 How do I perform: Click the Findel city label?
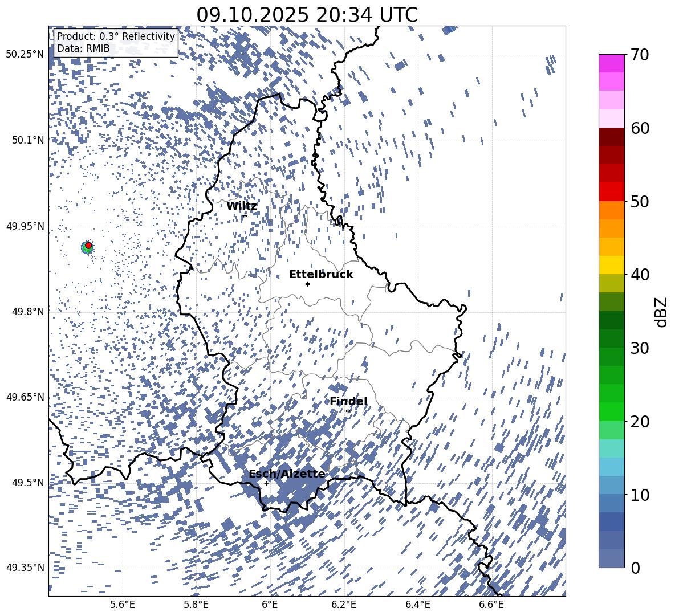(348, 401)
